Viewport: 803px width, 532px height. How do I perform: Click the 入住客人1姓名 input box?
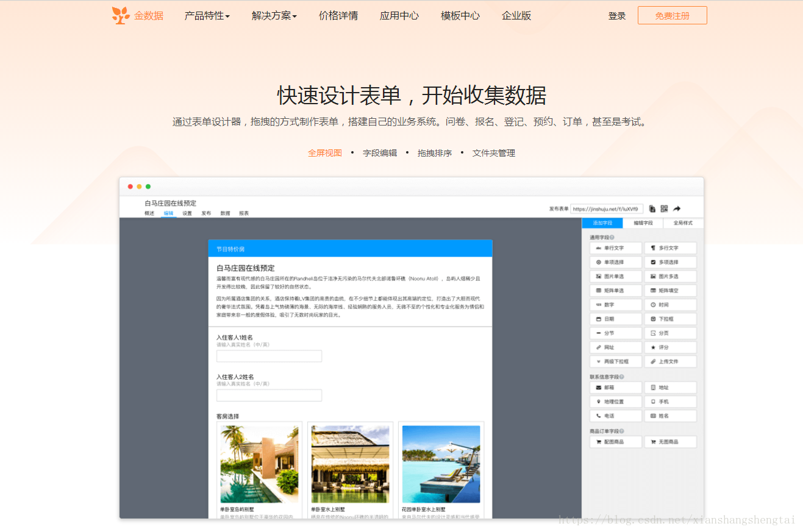(269, 356)
